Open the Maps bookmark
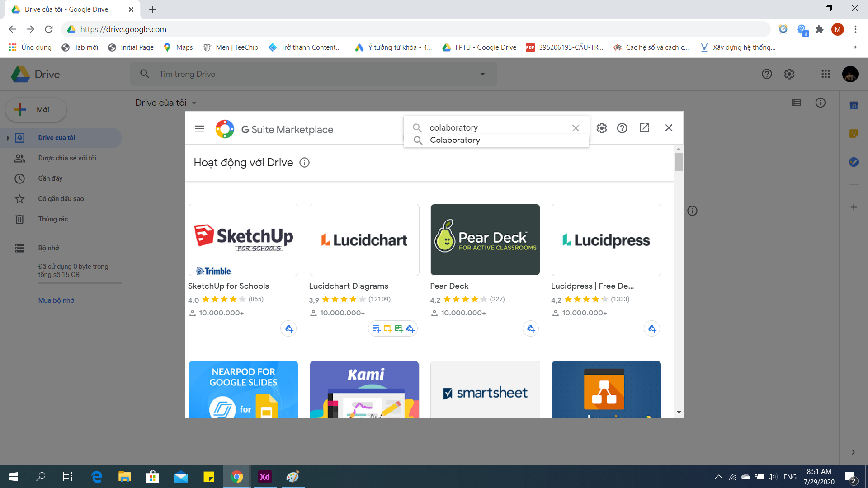Image resolution: width=868 pixels, height=488 pixels. click(178, 47)
